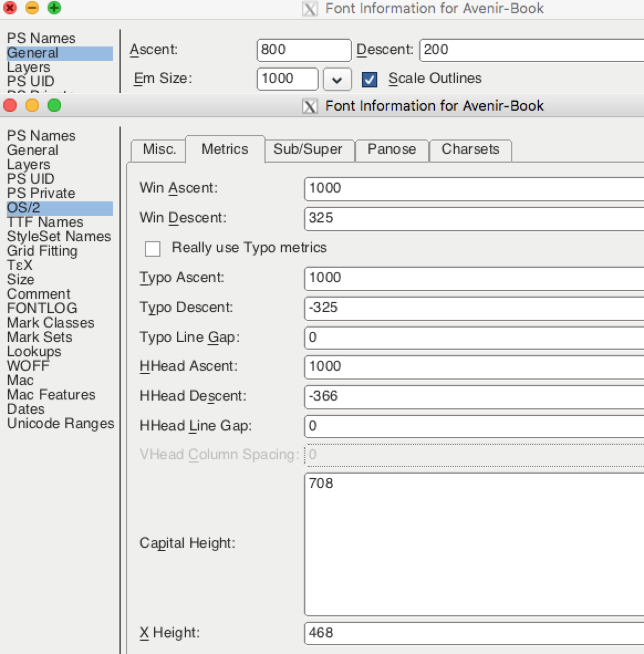This screenshot has height=654, width=644.
Task: Click the Win Ascent input field
Action: click(475, 189)
